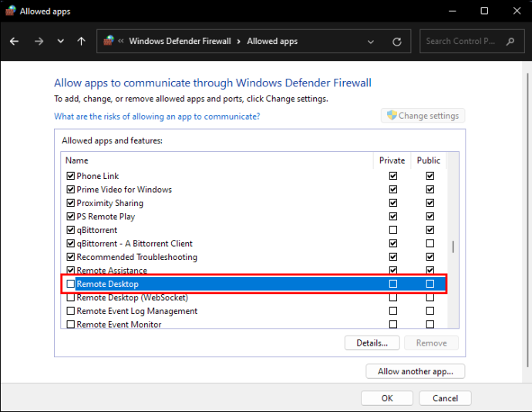Screen dimensions: 532x412
Task: Click Change settings button
Action: point(423,116)
